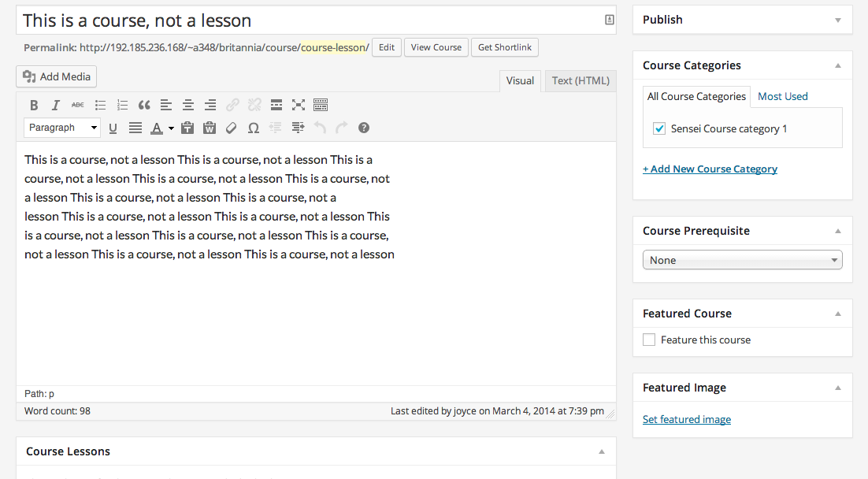The image size is (868, 479).
Task: Insert the Read More tag
Action: [x=276, y=105]
